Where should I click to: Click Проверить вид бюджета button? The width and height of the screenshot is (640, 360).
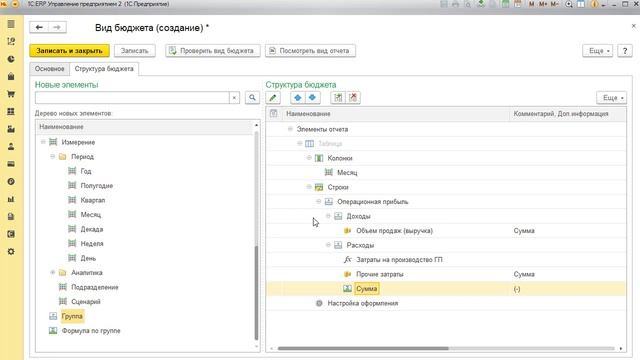click(x=213, y=51)
